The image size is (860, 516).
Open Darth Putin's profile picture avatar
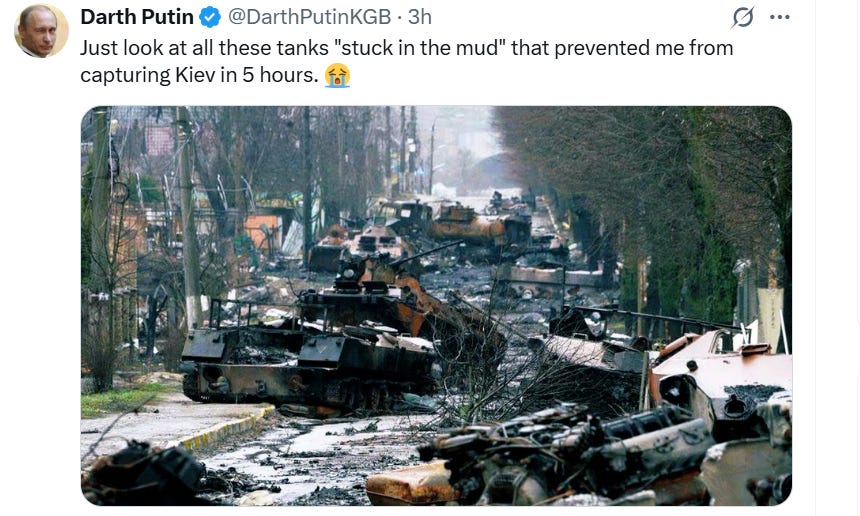pyautogui.click(x=41, y=30)
